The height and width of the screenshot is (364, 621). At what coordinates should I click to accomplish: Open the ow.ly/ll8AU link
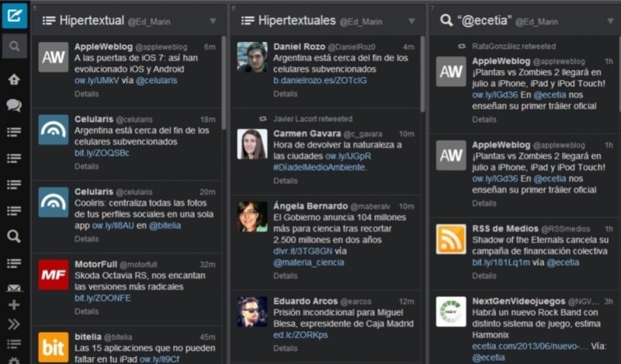[113, 225]
